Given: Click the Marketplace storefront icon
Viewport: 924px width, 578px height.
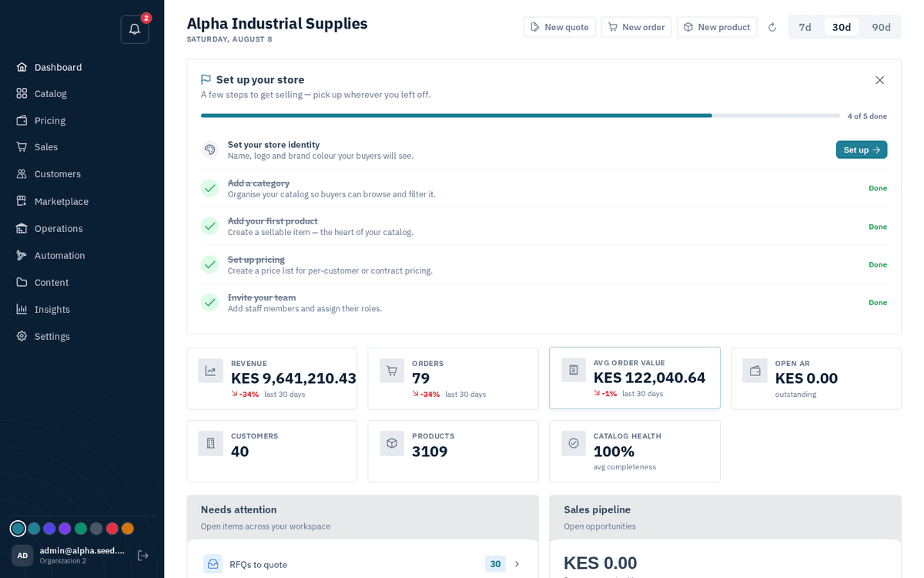Looking at the screenshot, I should 22,201.
